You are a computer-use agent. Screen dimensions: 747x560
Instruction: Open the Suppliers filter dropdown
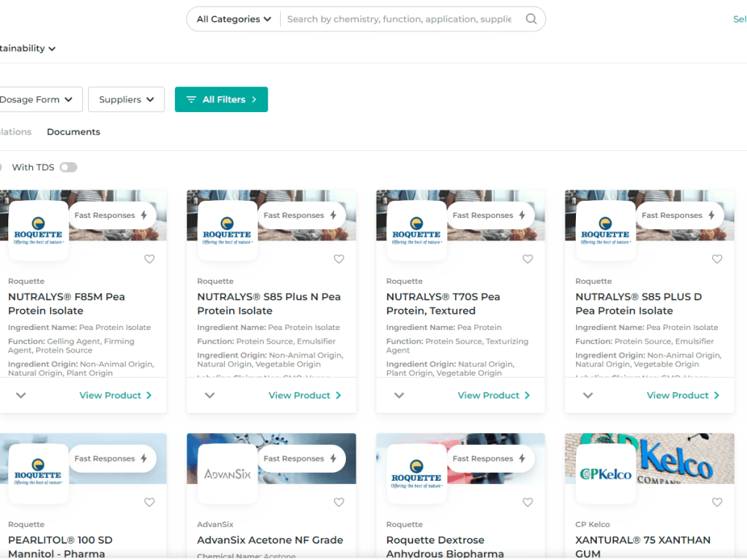(126, 99)
